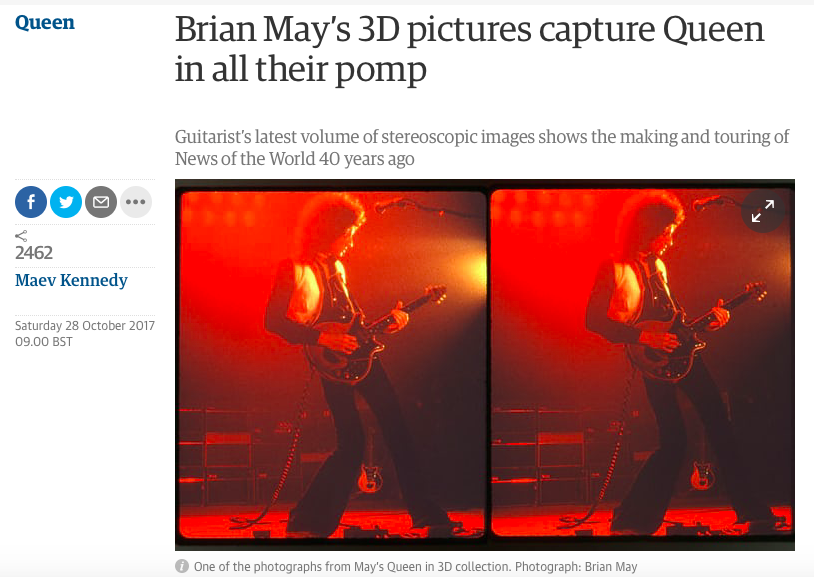This screenshot has height=577, width=814.
Task: Click the Brian May's 3D pictures headline
Action: 469,48
